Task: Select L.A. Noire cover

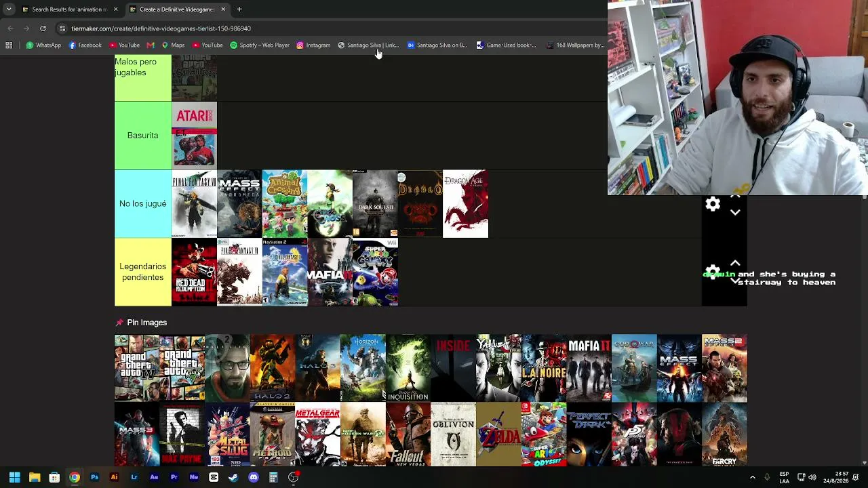Action: 544,368
